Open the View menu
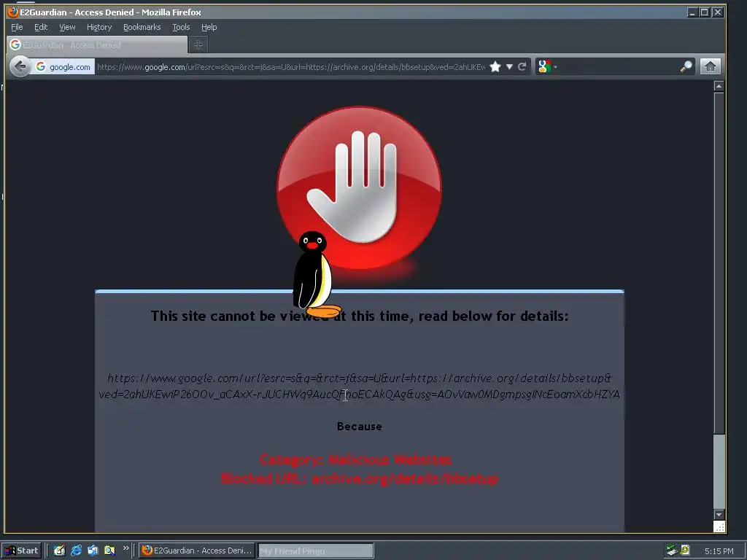747x560 pixels. pyautogui.click(x=67, y=27)
